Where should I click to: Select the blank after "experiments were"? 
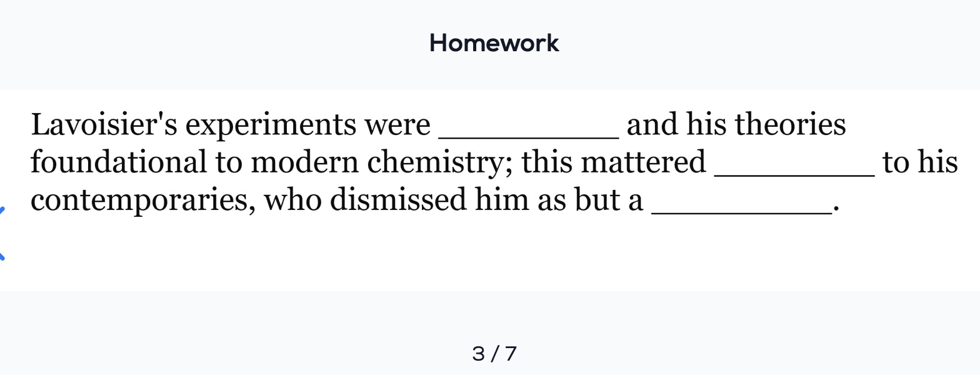coord(529,125)
